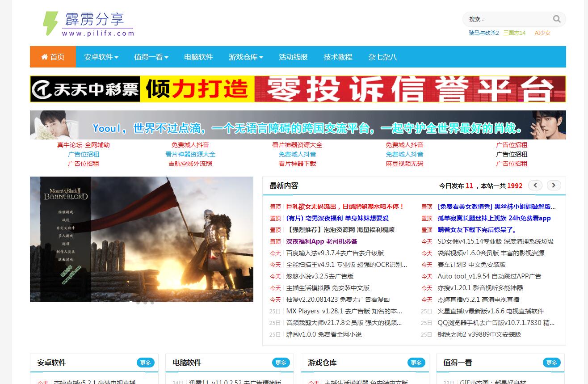The image size is (588, 384).
Task: Expand the 值得一看 dropdown menu
Action: pos(151,57)
